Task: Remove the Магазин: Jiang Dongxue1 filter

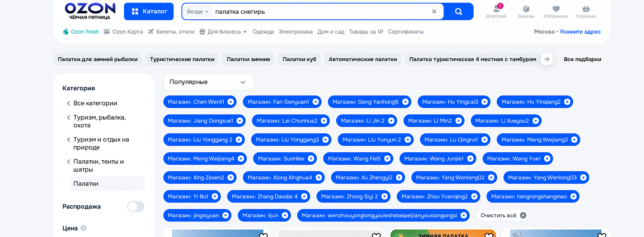Action: pyautogui.click(x=240, y=121)
